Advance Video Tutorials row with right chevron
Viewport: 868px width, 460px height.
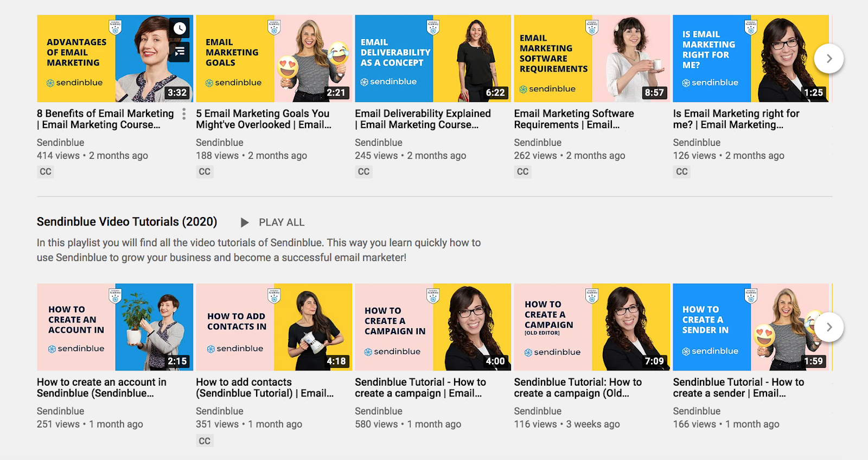829,327
